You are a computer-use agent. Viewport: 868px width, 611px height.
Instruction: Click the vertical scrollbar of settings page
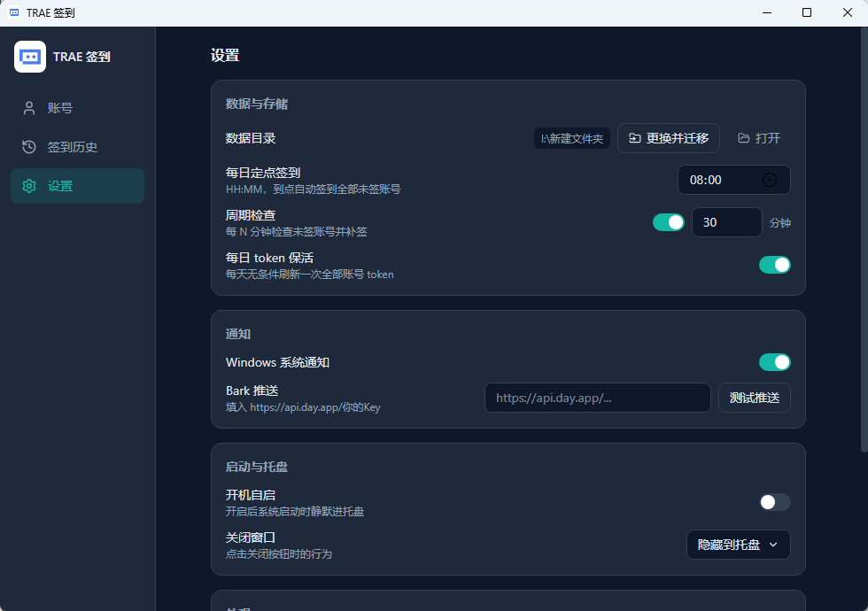864,238
